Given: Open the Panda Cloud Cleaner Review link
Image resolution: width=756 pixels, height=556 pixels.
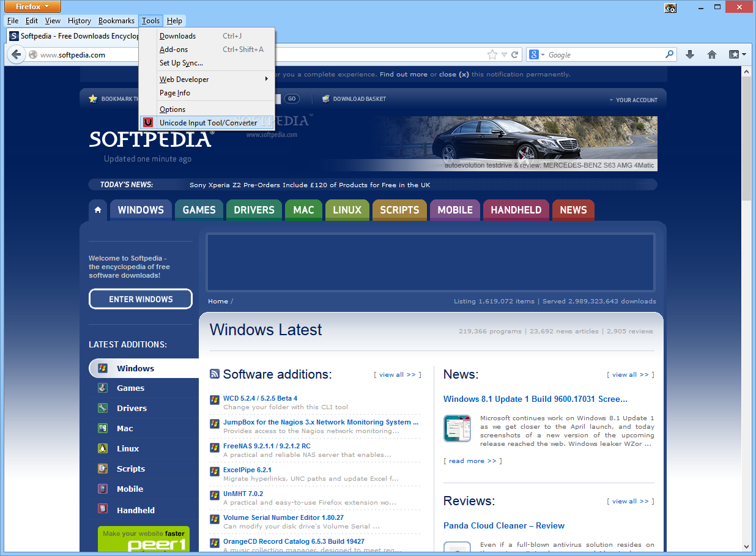Looking at the screenshot, I should point(504,525).
